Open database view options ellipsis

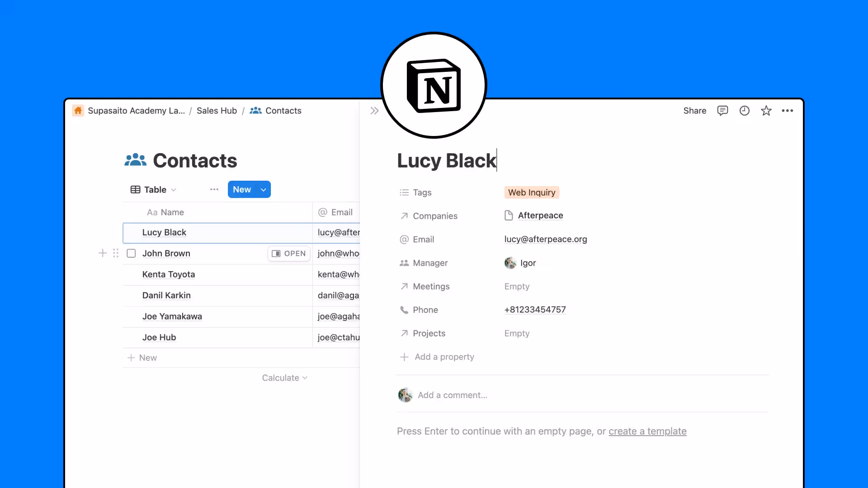(x=214, y=189)
